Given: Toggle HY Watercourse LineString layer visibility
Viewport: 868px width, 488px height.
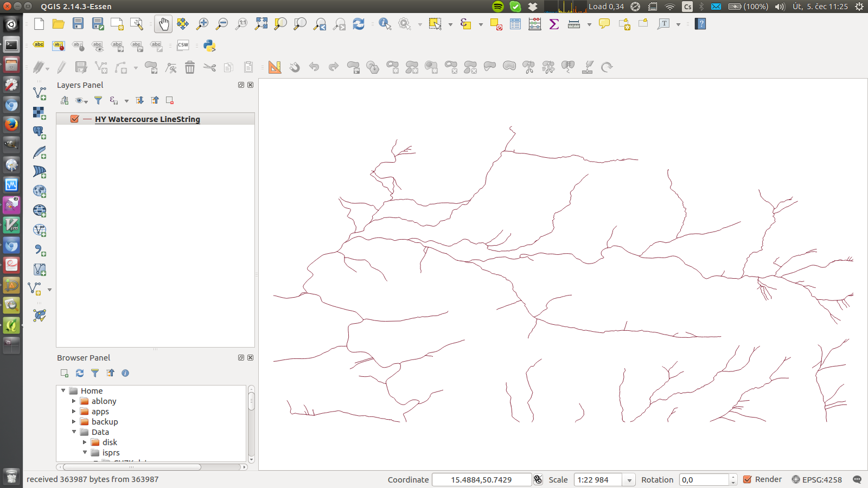Looking at the screenshot, I should click(75, 119).
